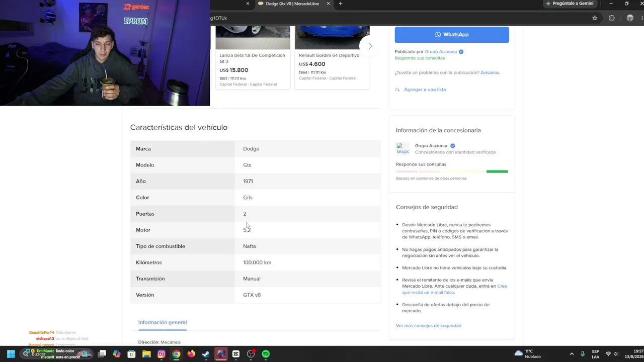
Task: Launch Copilot from the taskbar
Action: 117,354
